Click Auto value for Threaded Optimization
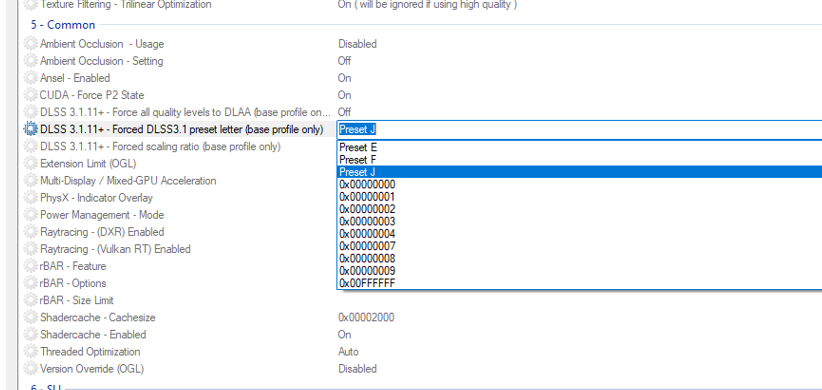Image resolution: width=822 pixels, height=390 pixels. pyautogui.click(x=348, y=351)
